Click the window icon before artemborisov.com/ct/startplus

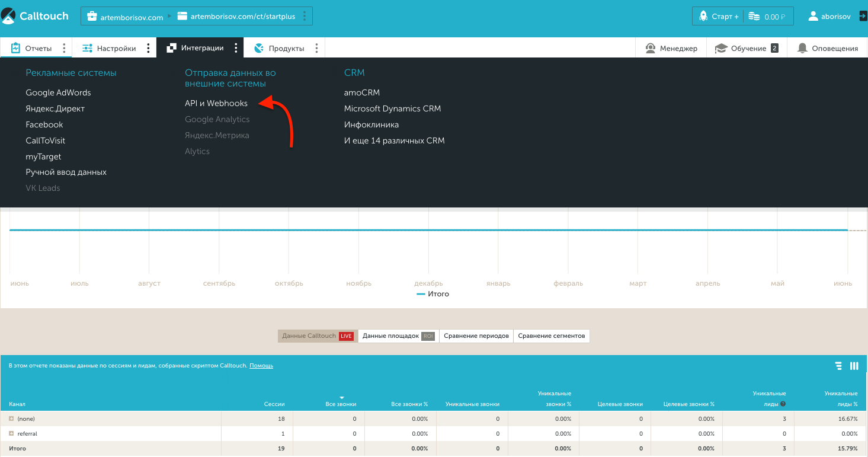pyautogui.click(x=182, y=17)
